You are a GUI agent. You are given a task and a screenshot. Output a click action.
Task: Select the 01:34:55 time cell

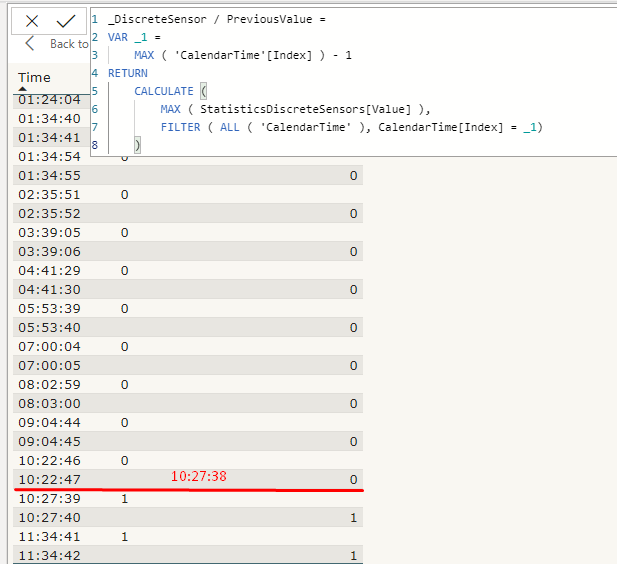49,176
